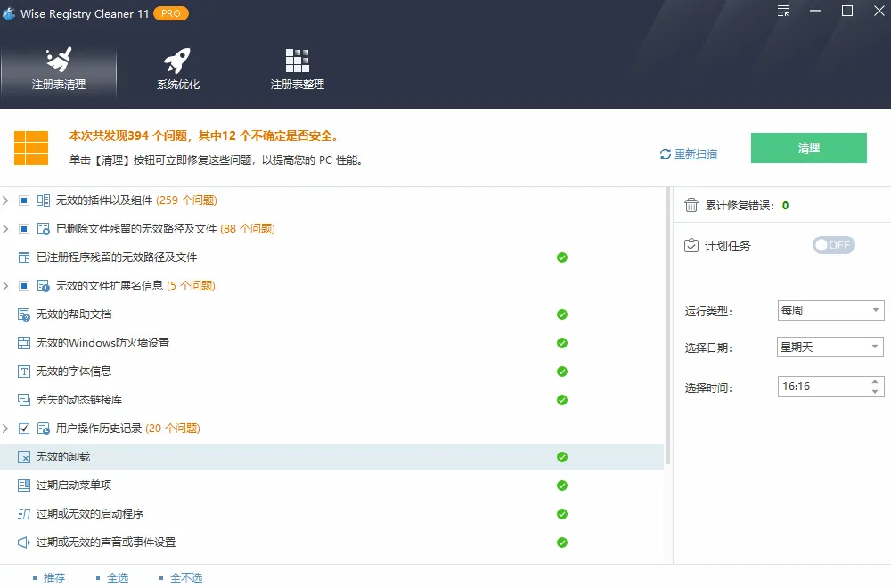
Task: Select the 无效的卸载 row
Action: pyautogui.click(x=331, y=457)
